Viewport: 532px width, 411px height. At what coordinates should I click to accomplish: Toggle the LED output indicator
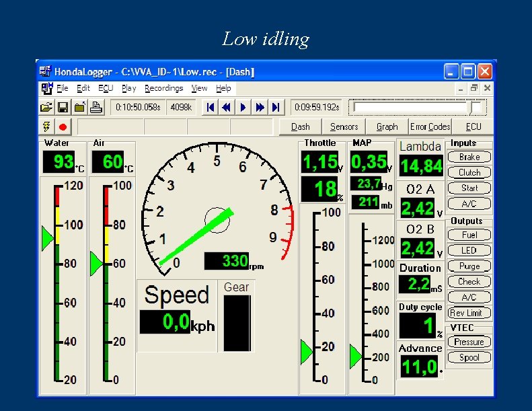click(469, 250)
